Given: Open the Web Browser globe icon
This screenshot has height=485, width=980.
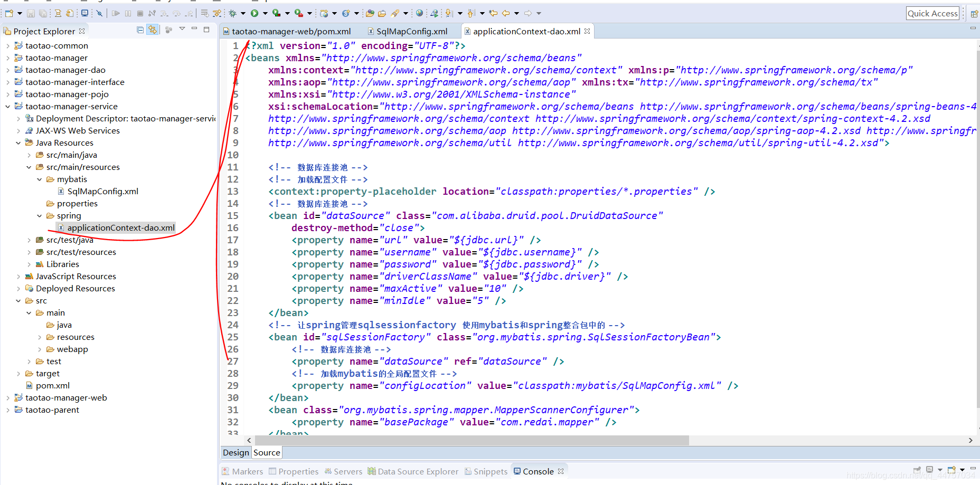Looking at the screenshot, I should pyautogui.click(x=419, y=13).
